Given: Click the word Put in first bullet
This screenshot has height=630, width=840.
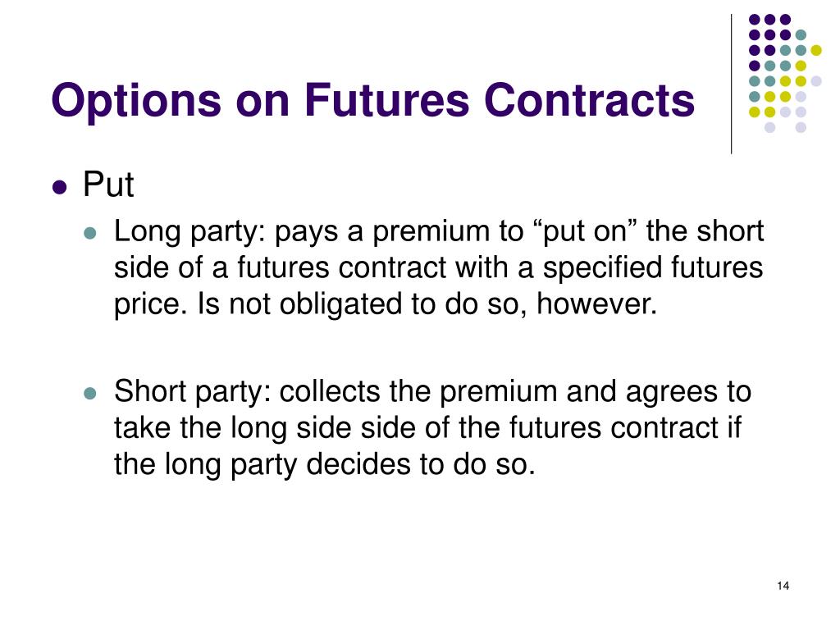Looking at the screenshot, I should 107,185.
